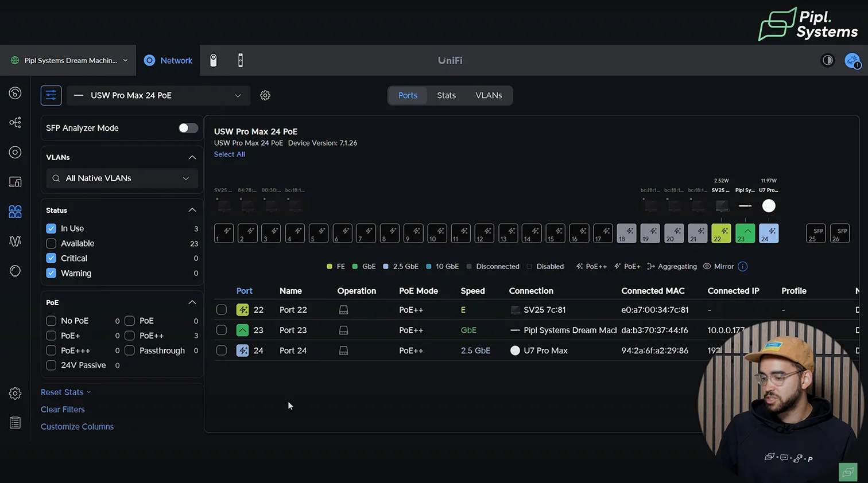The width and height of the screenshot is (868, 483).
Task: Select port 22 in the port diagram
Action: tap(722, 233)
